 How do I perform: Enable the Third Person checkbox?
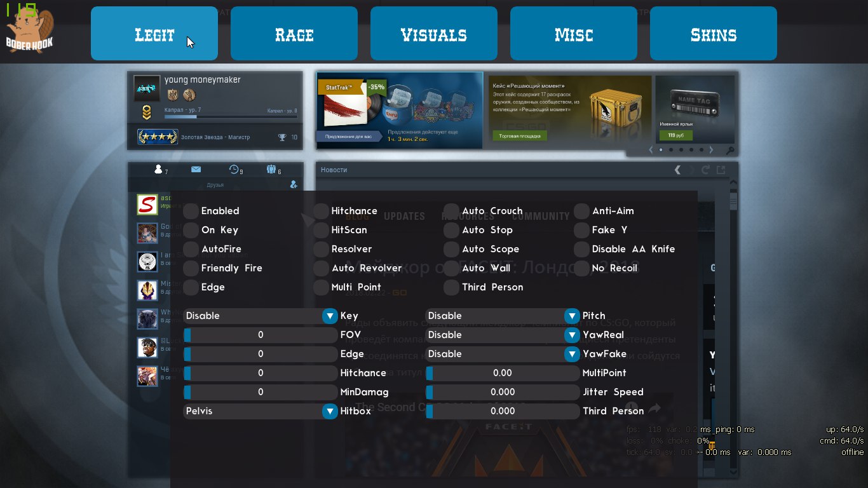pos(451,287)
